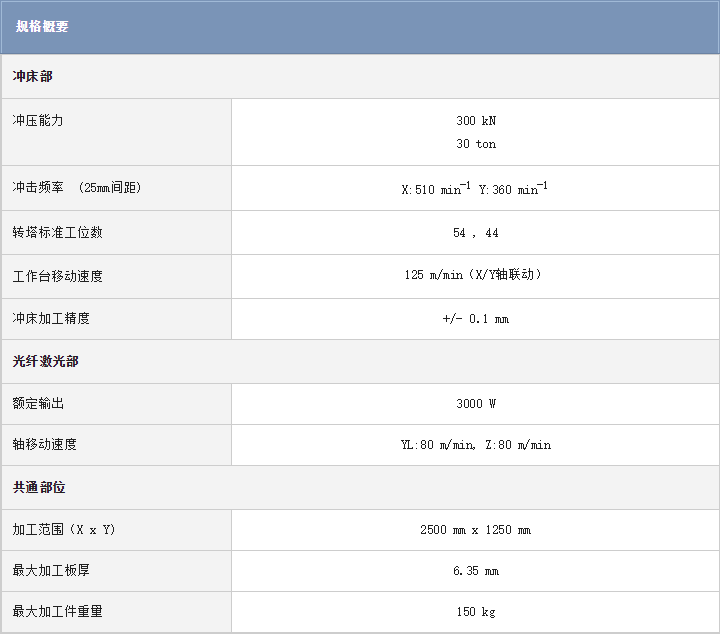Select the 3000 W rated output value
The image size is (722, 637).
(476, 404)
